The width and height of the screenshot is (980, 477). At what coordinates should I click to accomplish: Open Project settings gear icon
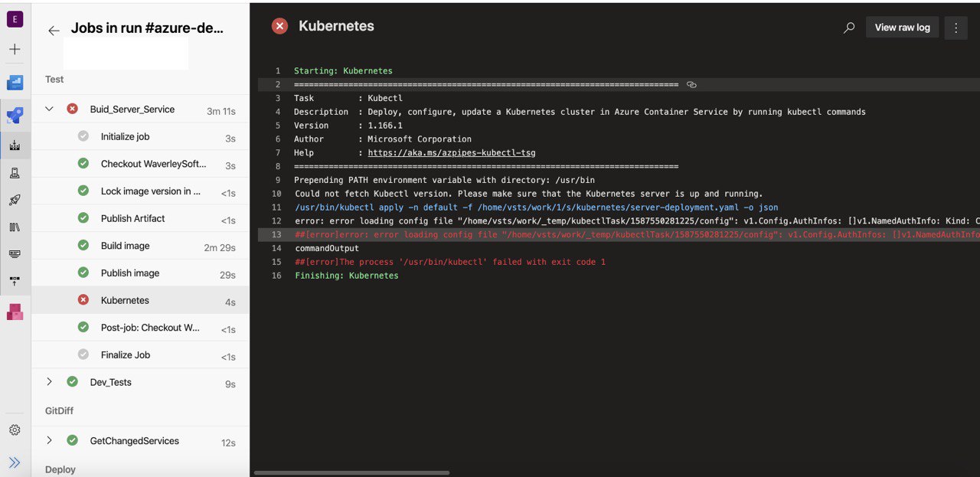(x=15, y=430)
